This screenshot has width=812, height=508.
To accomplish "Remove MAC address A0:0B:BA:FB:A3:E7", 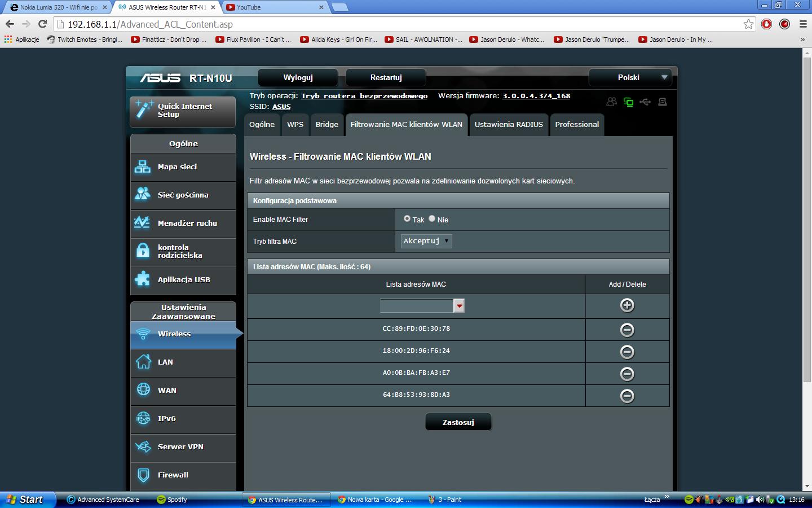I will (627, 374).
